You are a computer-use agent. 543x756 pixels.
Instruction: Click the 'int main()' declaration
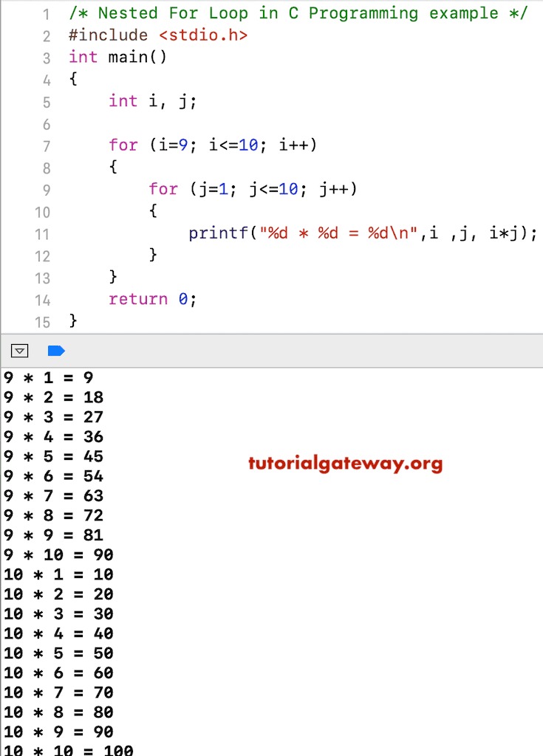117,57
